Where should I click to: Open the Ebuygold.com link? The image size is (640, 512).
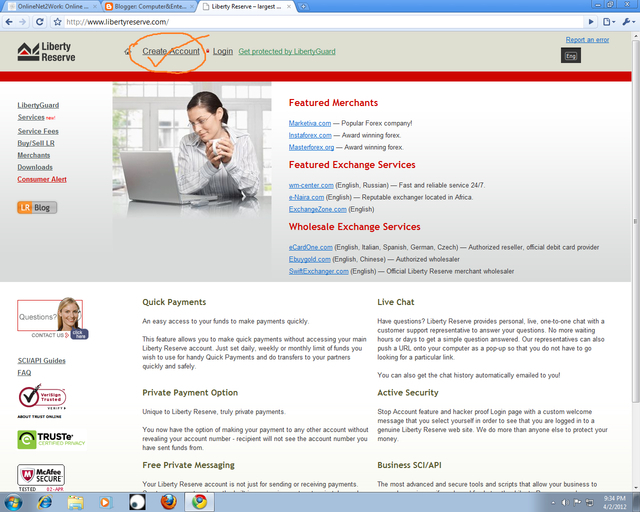tap(309, 259)
